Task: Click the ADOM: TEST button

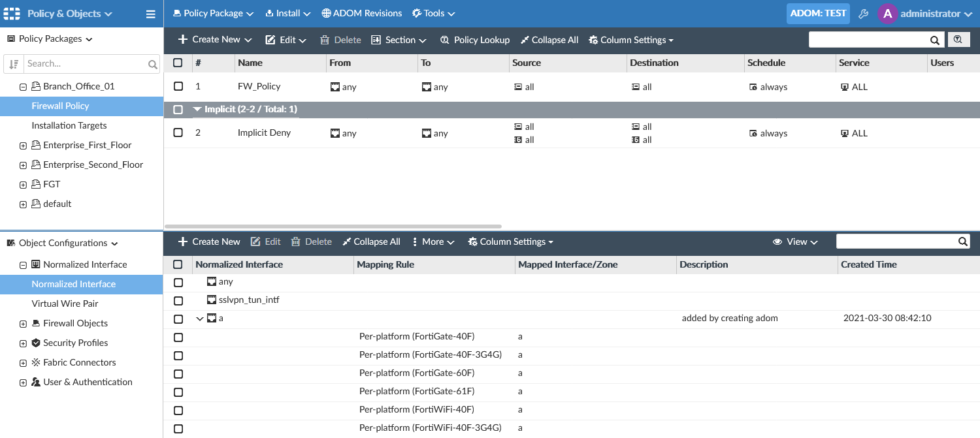Action: 818,13
